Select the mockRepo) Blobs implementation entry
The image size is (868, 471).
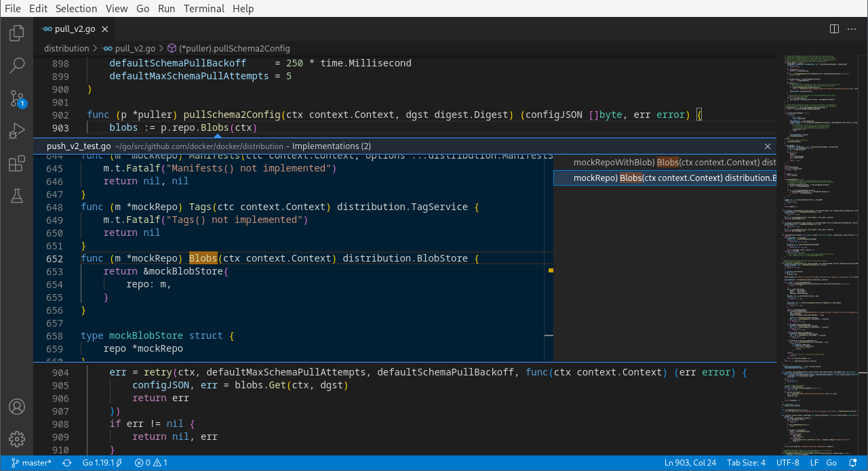(x=665, y=178)
